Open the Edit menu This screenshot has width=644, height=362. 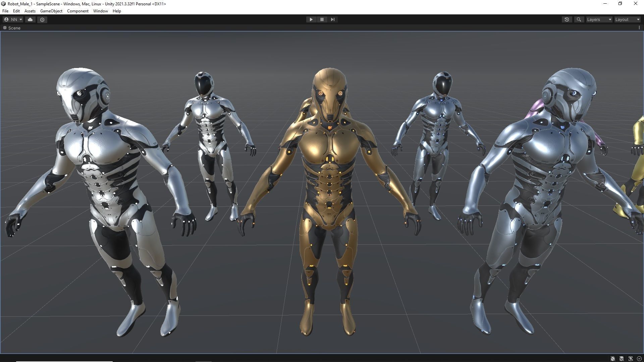click(x=16, y=11)
